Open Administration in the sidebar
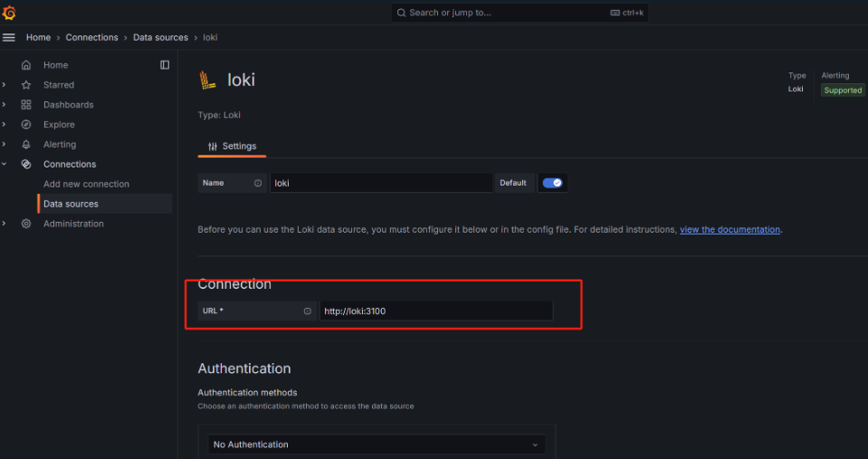The width and height of the screenshot is (868, 459). tap(73, 224)
